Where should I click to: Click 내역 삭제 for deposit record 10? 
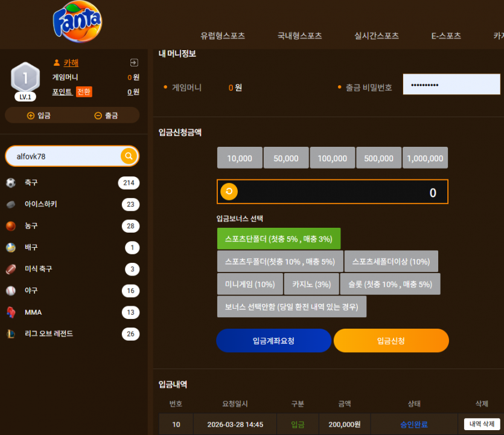point(482,424)
